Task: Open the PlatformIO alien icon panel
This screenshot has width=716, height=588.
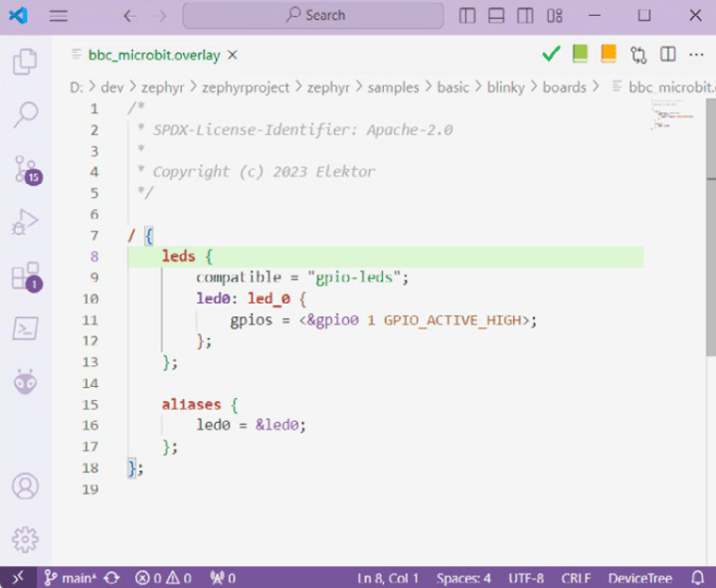Action: click(25, 381)
